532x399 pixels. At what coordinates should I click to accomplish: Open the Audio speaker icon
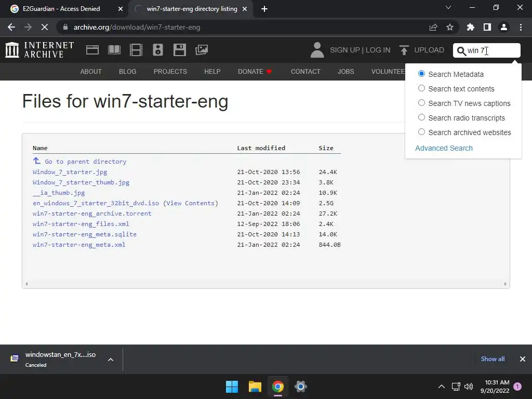point(158,50)
